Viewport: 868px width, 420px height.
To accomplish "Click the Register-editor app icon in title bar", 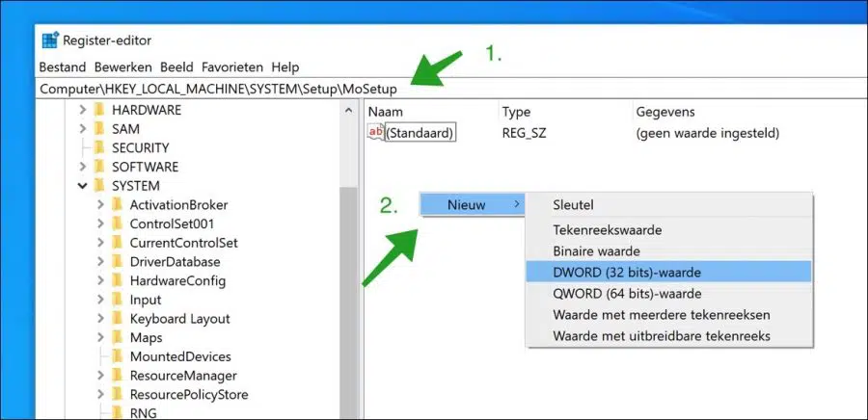I will 50,40.
